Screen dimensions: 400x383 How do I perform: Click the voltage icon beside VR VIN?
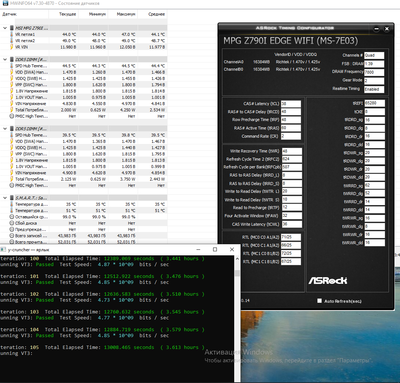coord(12,47)
